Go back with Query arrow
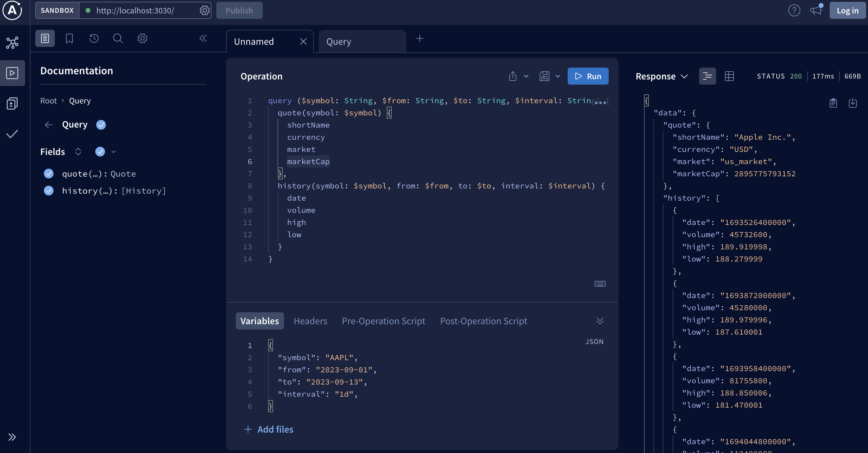This screenshot has width=868, height=453. coord(48,125)
